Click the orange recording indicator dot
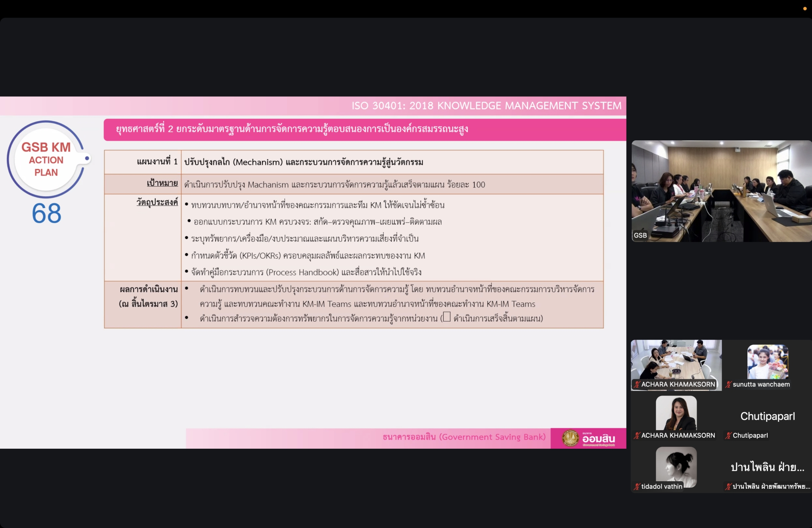This screenshot has height=528, width=812. point(805,8)
